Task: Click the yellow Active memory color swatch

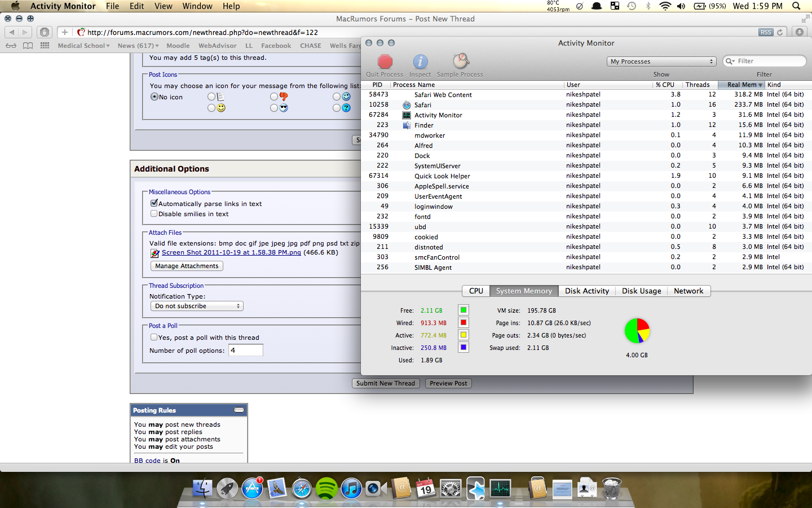Action: click(x=463, y=335)
